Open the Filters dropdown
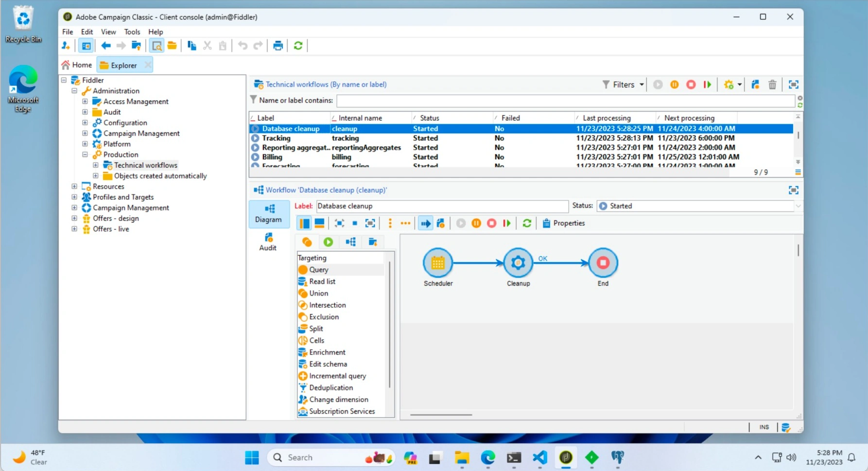The width and height of the screenshot is (868, 471). coord(623,85)
